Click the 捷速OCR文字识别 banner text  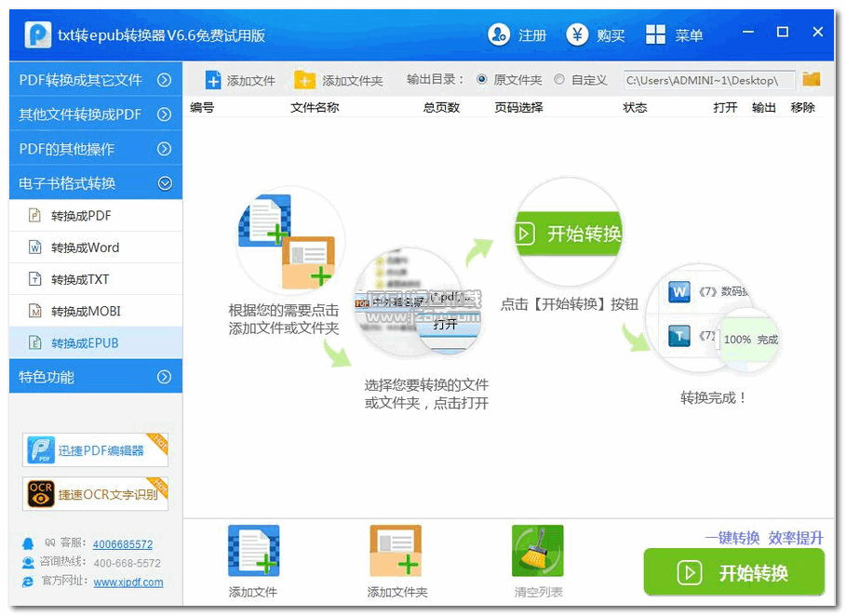(x=108, y=494)
